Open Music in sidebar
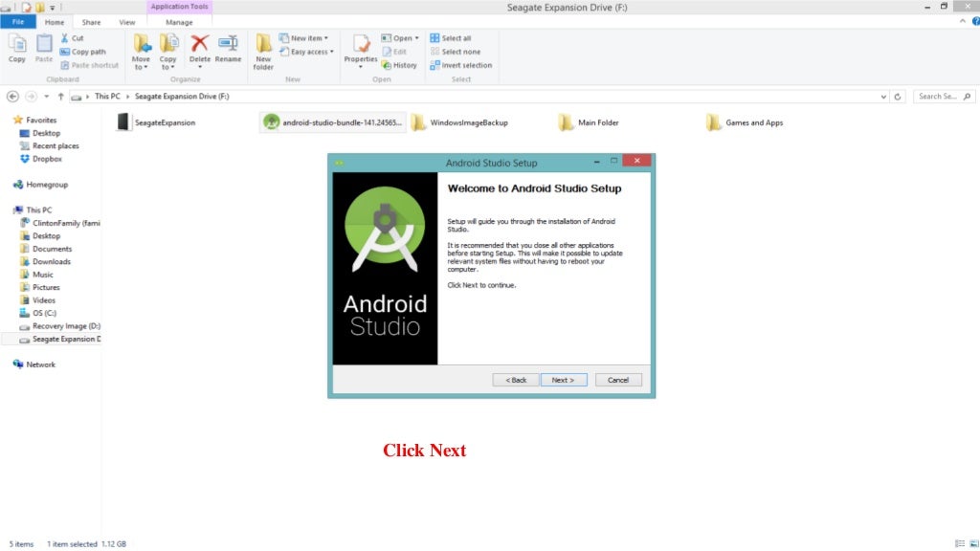 click(x=37, y=275)
